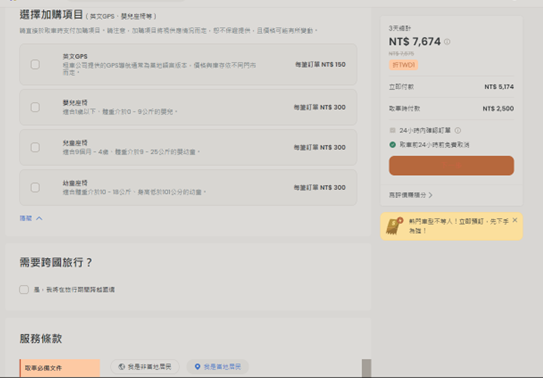Select the 幼童座椅 booster seat checkbox

point(35,188)
